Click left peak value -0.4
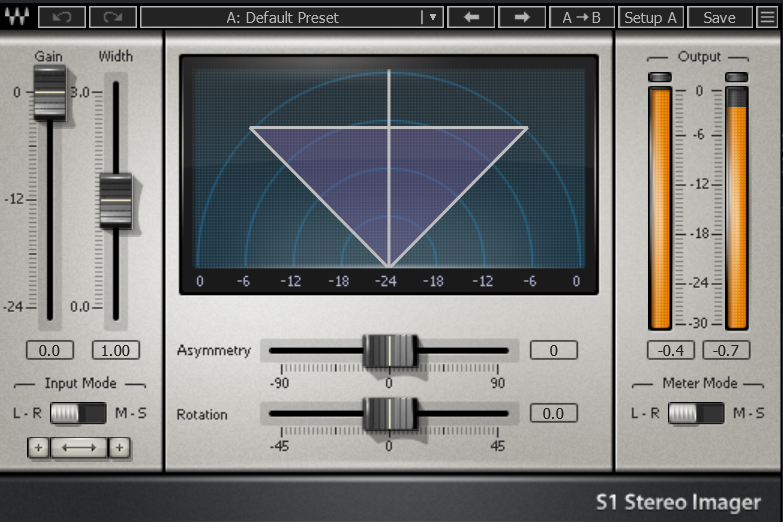The width and height of the screenshot is (783, 522). [x=671, y=350]
